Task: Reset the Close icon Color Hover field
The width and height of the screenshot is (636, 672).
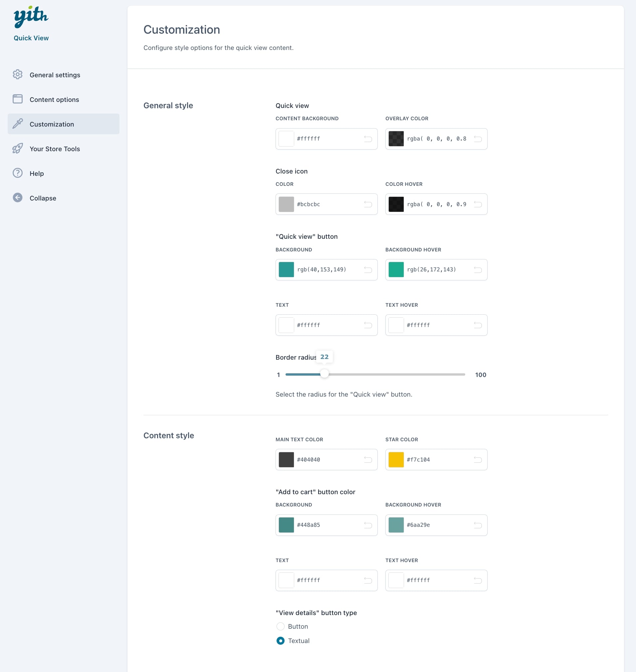Action: (x=478, y=204)
